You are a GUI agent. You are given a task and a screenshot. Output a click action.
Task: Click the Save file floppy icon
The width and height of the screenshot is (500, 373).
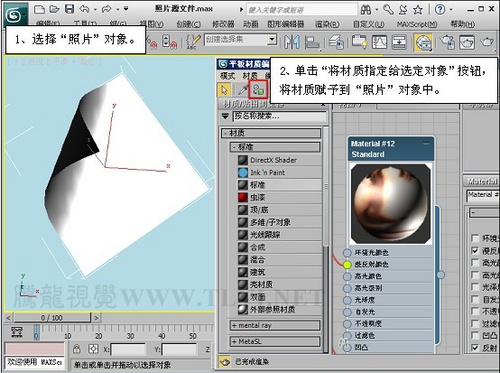tap(69, 9)
